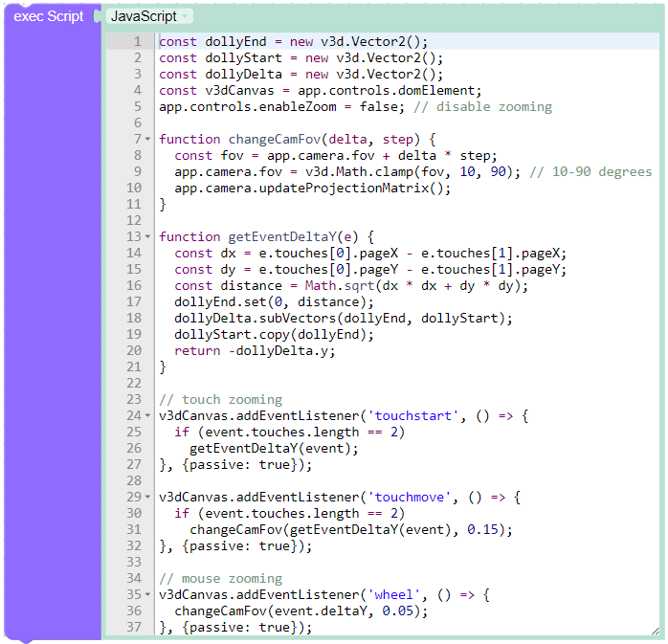
Task: Click the 'touchmove' string literal
Action: pos(409,497)
